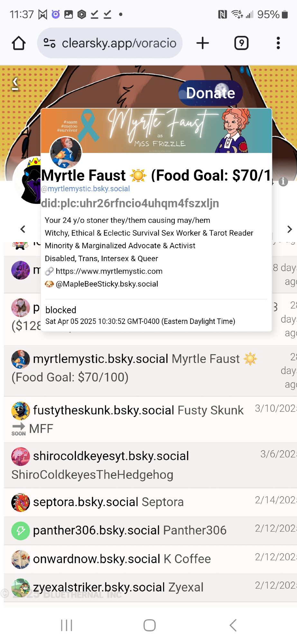Open the @myrtlemystic.bsky.social handle link
Screen dimensions: 297x644
tap(86, 189)
